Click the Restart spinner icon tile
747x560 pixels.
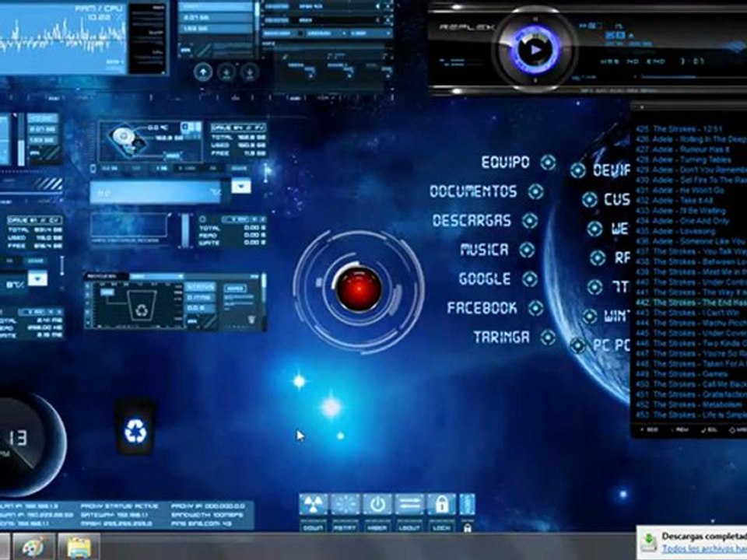(x=345, y=505)
